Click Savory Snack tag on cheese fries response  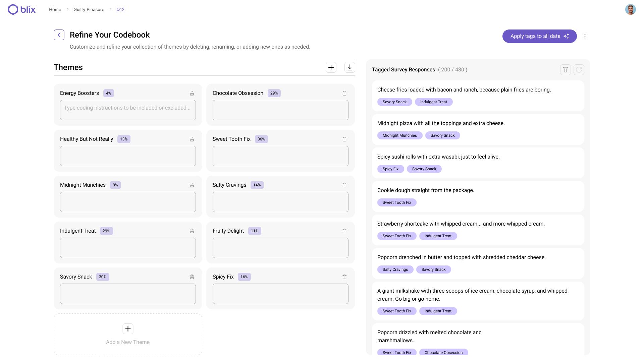coord(394,102)
